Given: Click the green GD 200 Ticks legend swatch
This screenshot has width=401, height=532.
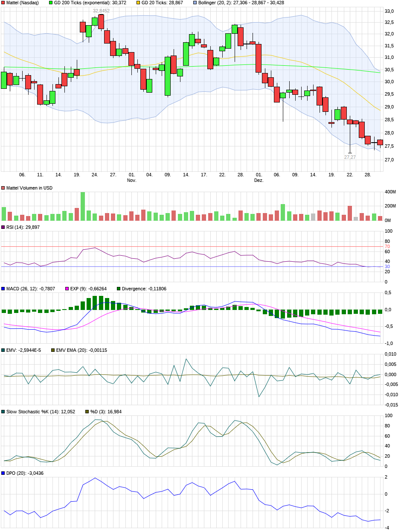Looking at the screenshot, I should pos(51,3).
